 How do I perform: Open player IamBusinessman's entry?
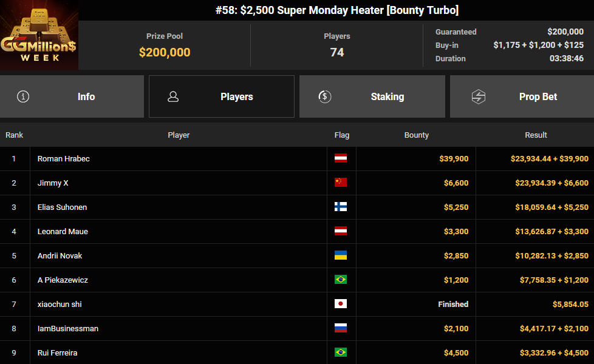point(297,328)
